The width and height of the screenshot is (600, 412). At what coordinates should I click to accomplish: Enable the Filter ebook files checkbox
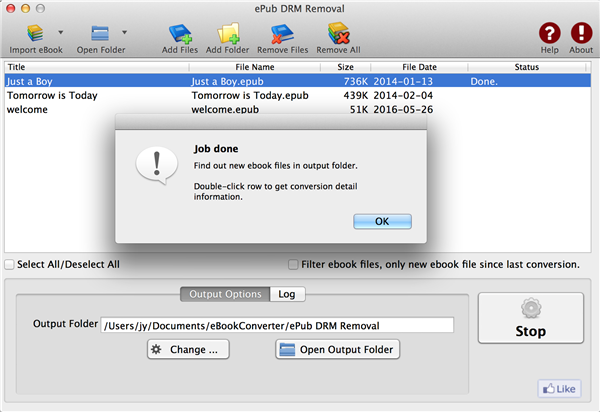coord(293,264)
